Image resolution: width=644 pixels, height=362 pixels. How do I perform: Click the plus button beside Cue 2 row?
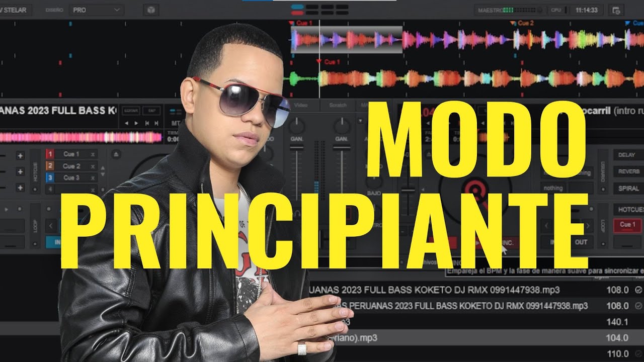20,172
